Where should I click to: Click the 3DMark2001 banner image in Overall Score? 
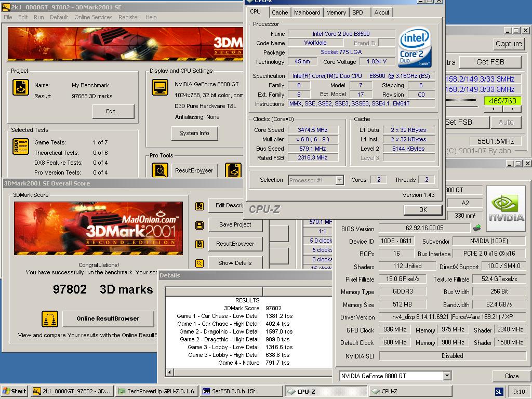pyautogui.click(x=98, y=229)
